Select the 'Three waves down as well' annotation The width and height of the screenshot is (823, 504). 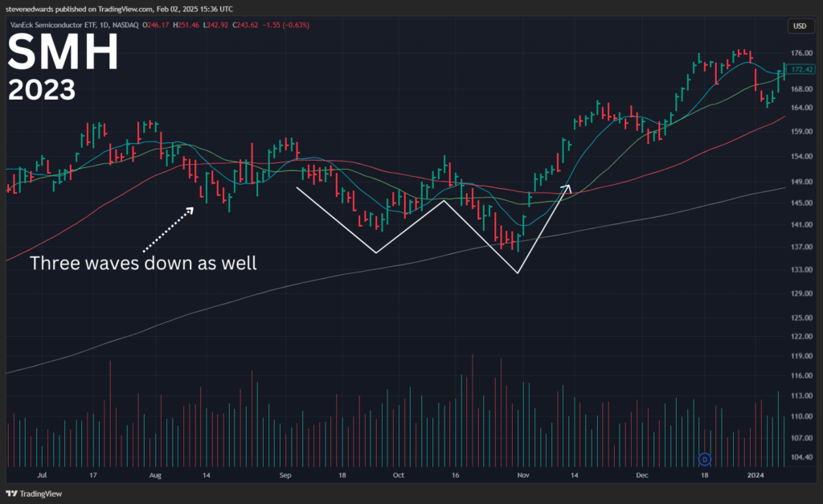click(x=143, y=263)
